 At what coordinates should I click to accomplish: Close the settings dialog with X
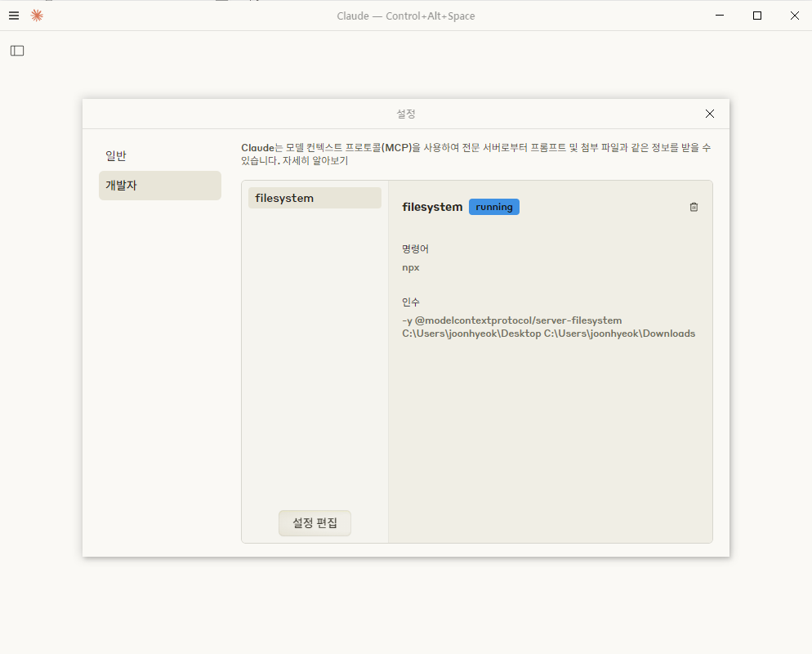click(x=709, y=114)
